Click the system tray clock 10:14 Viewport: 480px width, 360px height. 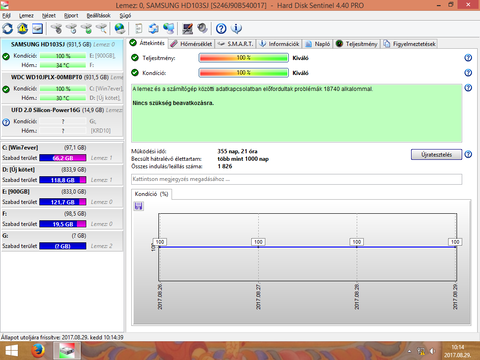pos(458,347)
